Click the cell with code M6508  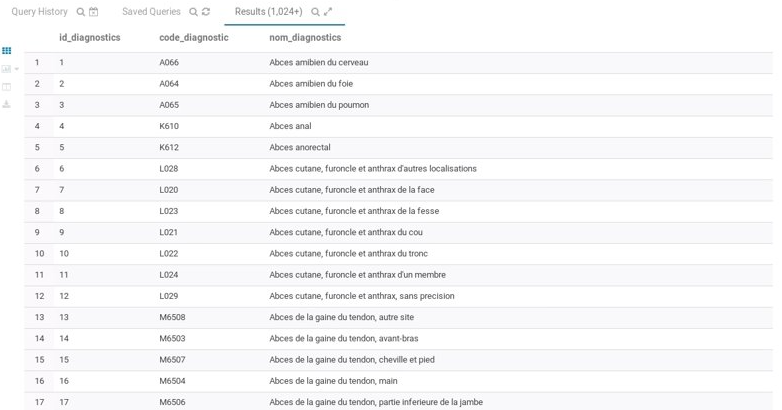172,317
